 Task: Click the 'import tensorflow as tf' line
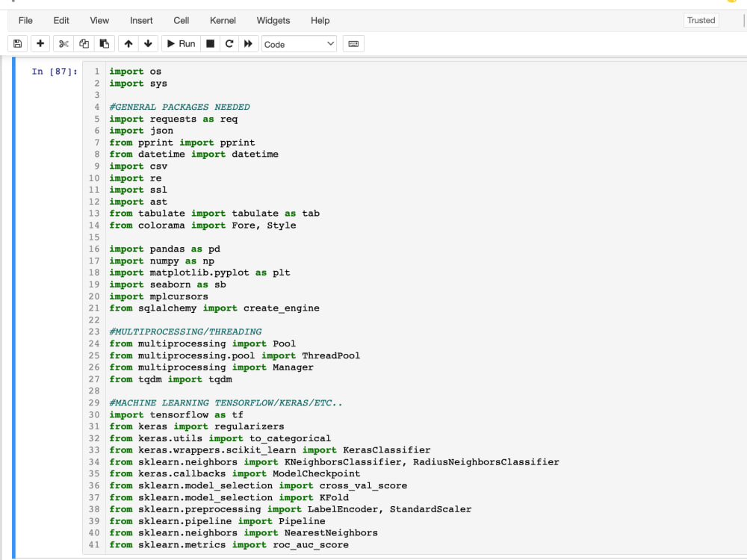[x=176, y=414]
